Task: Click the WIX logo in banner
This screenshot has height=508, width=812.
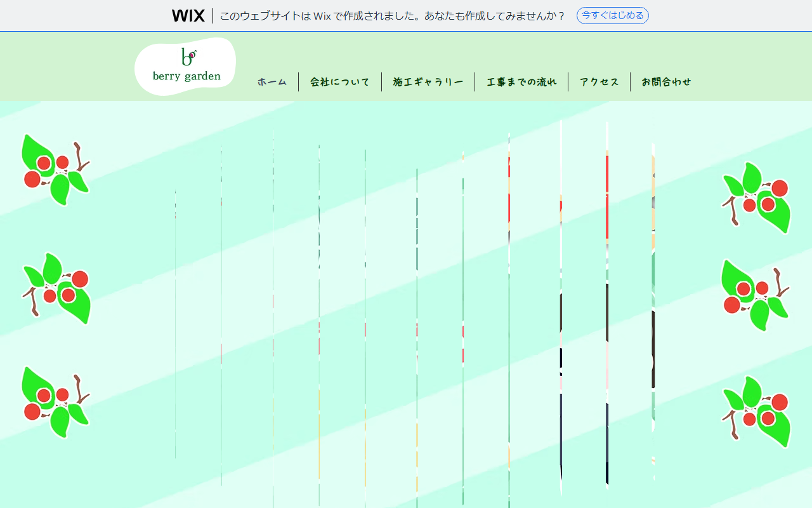Action: [x=188, y=16]
